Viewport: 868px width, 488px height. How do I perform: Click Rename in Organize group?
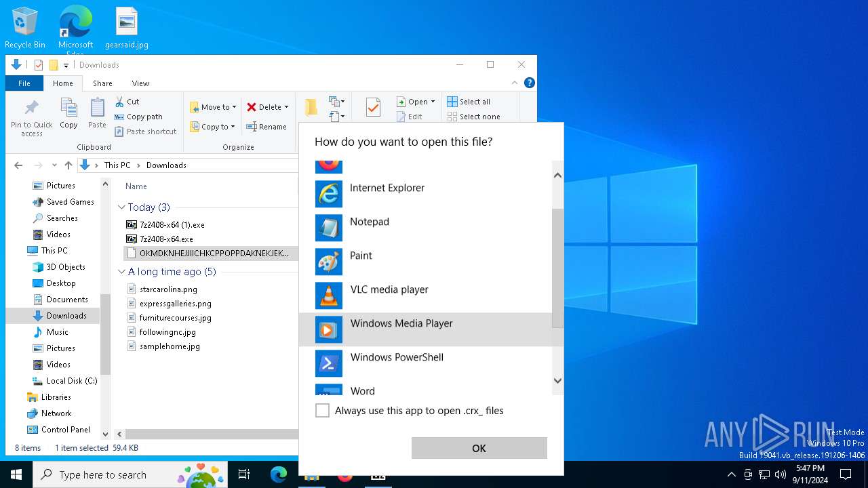point(266,127)
